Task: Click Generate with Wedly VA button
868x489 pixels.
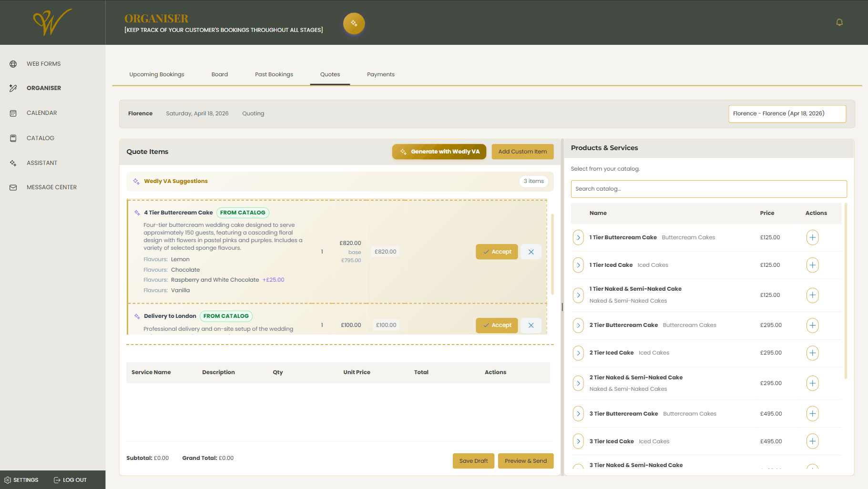Action: [x=439, y=152]
